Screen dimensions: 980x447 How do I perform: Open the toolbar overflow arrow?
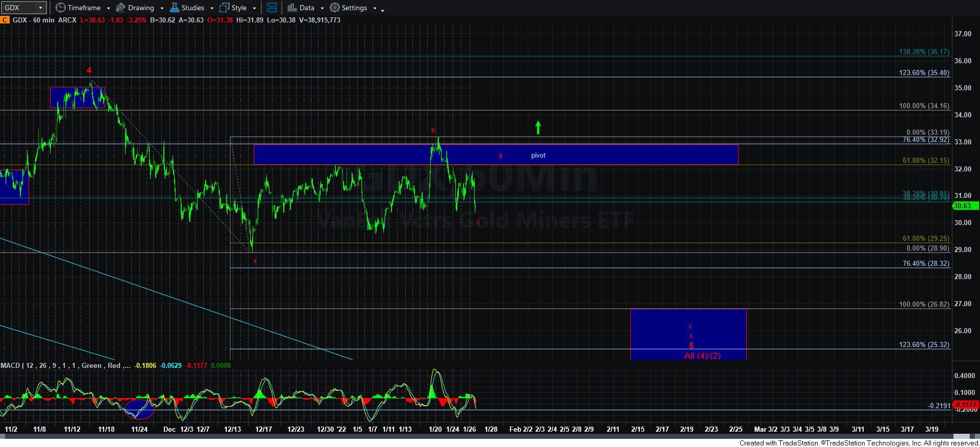[x=383, y=10]
